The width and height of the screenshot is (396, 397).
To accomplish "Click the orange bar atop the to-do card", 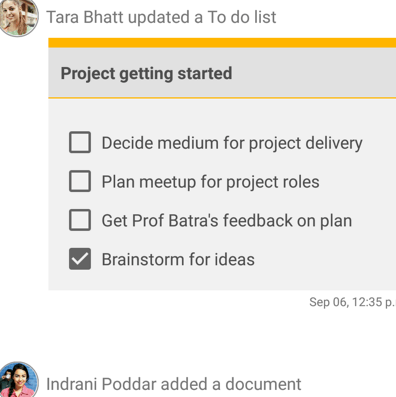I will click(x=222, y=43).
